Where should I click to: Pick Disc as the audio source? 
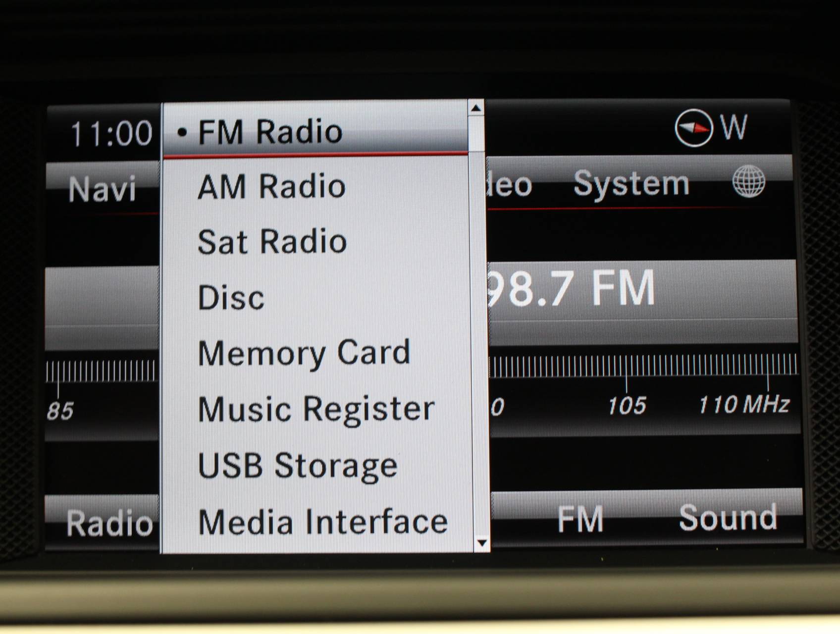click(x=231, y=298)
